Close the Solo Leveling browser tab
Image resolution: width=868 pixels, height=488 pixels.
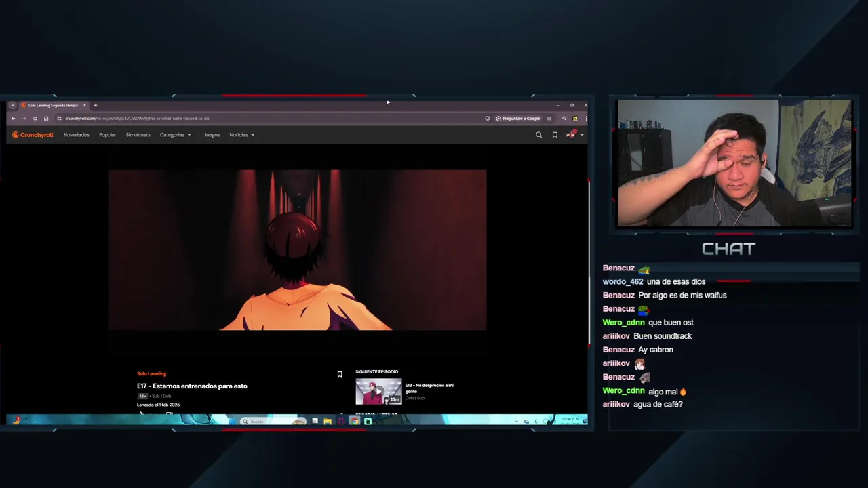click(x=85, y=105)
